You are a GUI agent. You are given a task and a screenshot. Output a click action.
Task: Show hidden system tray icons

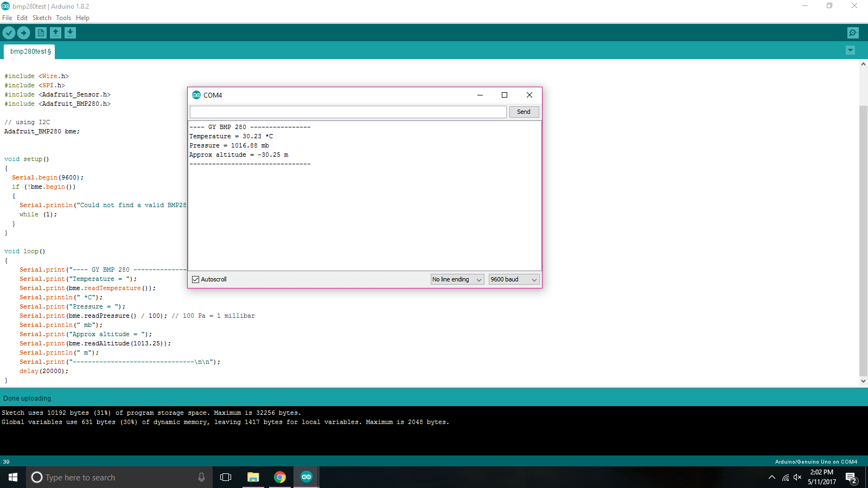(x=772, y=478)
